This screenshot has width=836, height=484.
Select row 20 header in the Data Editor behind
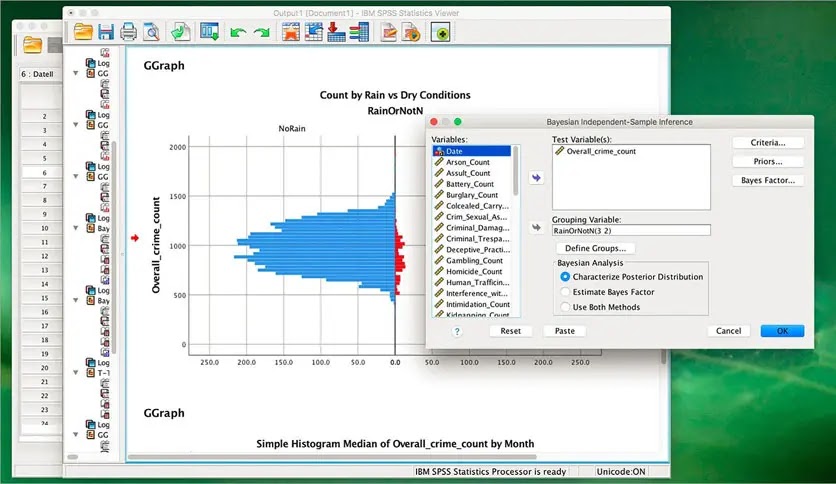point(45,368)
